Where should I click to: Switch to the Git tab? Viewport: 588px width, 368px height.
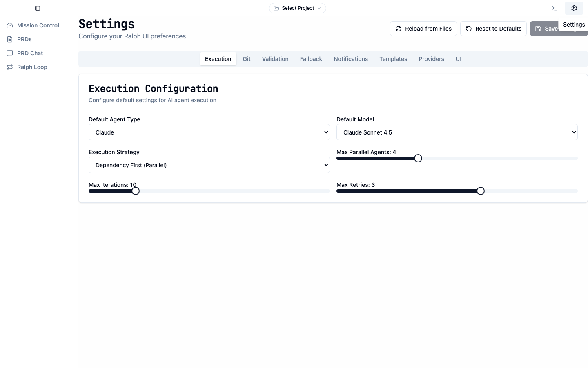coord(247,59)
